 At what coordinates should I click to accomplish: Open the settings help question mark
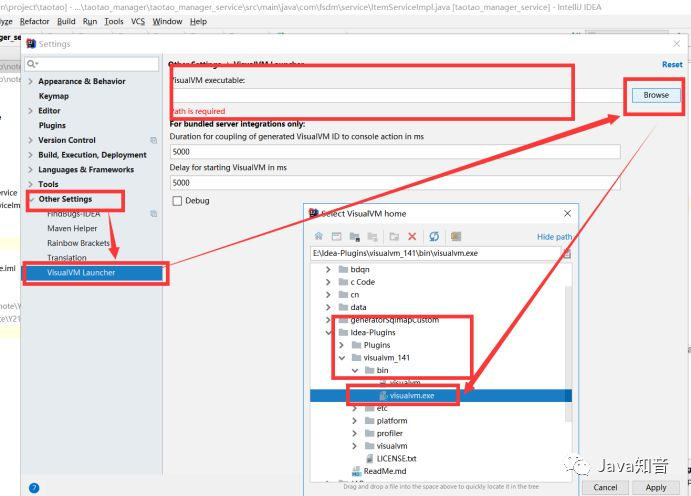pyautogui.click(x=34, y=488)
